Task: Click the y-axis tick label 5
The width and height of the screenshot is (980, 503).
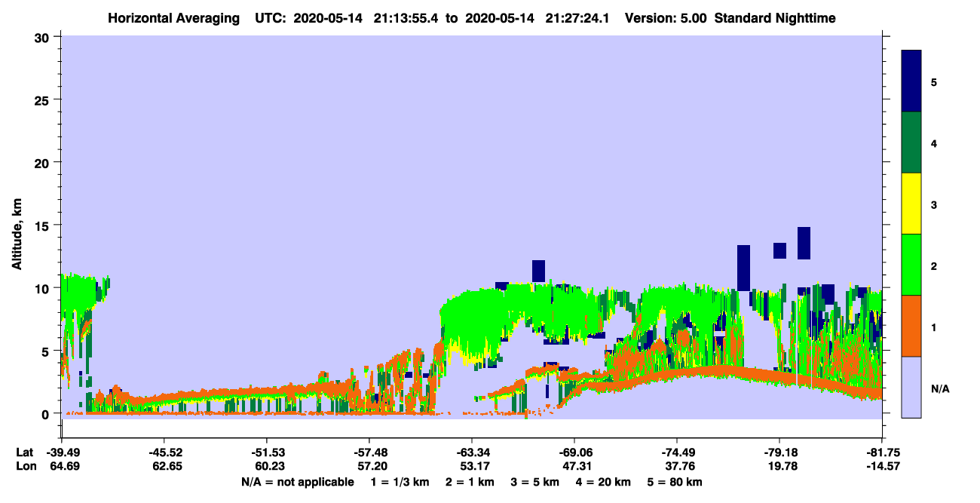Action: click(47, 351)
